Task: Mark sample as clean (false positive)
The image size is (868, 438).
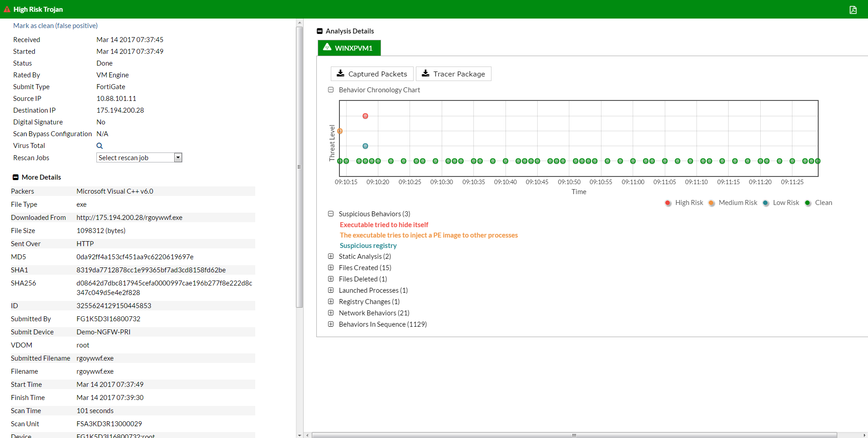Action: click(55, 26)
